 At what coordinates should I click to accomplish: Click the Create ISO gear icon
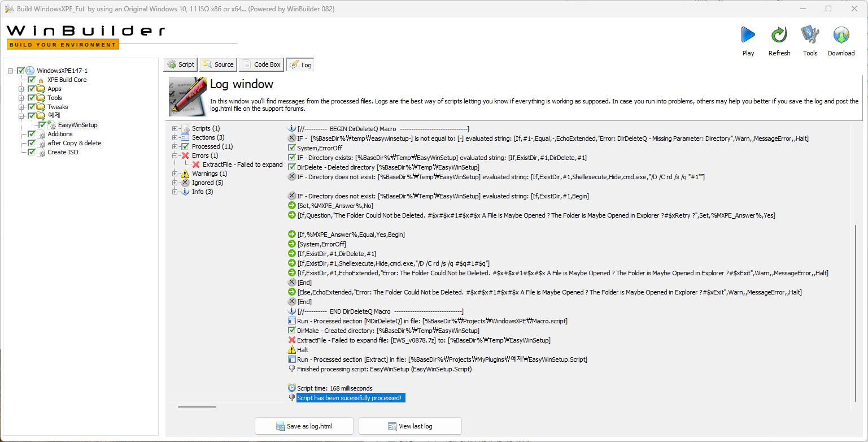click(x=42, y=152)
